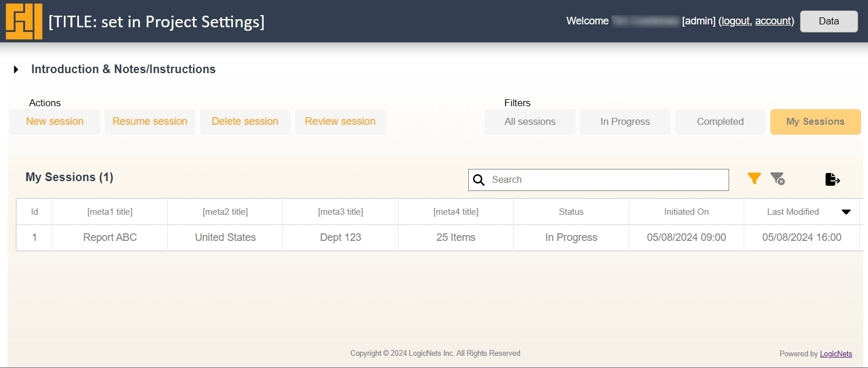The height and width of the screenshot is (368, 868).
Task: Sort by [meta2 title] column
Action: pos(225,212)
